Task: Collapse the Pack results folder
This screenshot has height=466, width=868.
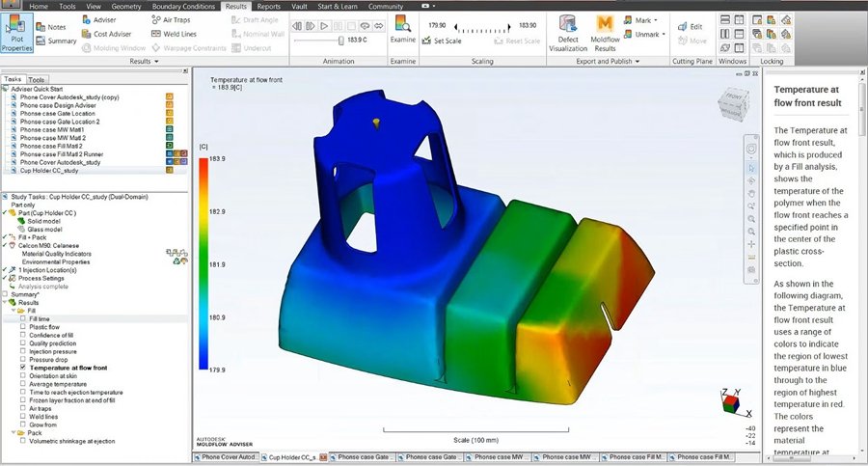Action: tap(14, 433)
